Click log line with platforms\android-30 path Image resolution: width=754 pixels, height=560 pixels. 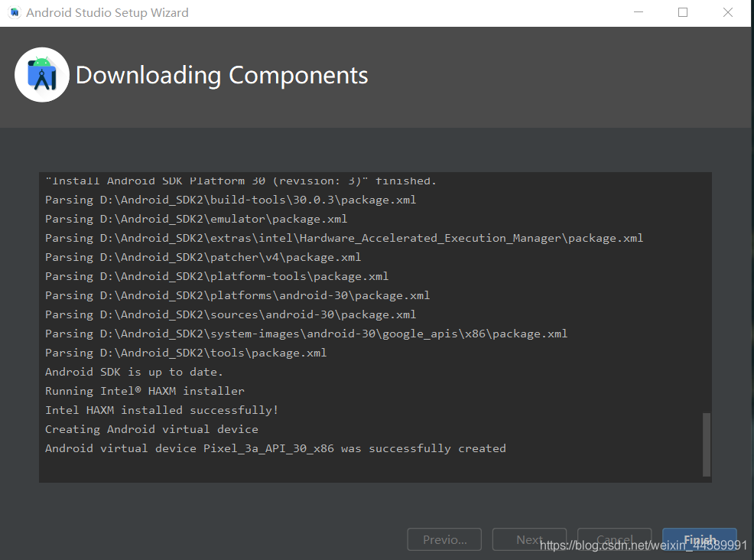pos(238,295)
